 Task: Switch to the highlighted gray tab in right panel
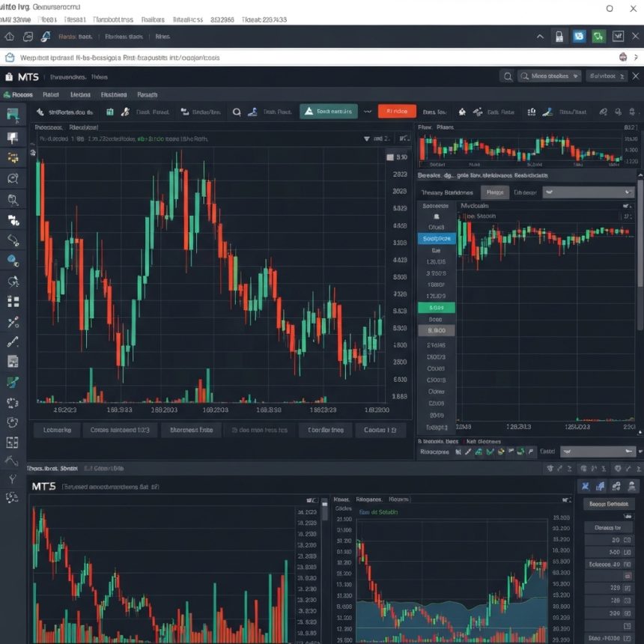click(x=494, y=192)
